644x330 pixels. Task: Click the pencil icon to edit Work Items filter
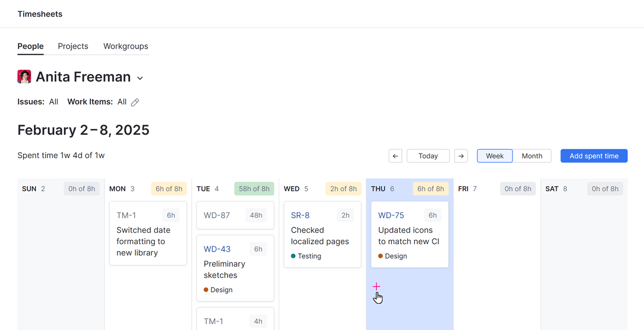pos(134,101)
